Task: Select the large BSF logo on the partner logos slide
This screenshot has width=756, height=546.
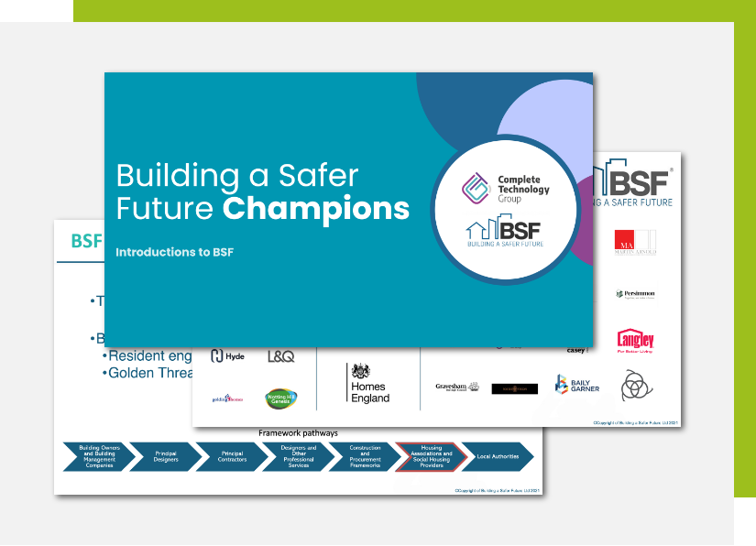Action: (633, 183)
